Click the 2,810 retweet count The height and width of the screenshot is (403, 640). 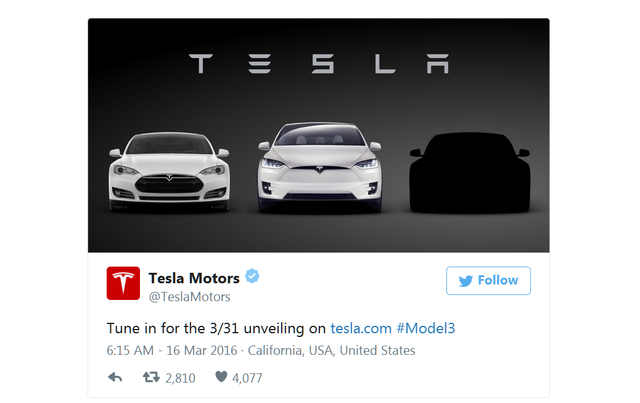182,377
